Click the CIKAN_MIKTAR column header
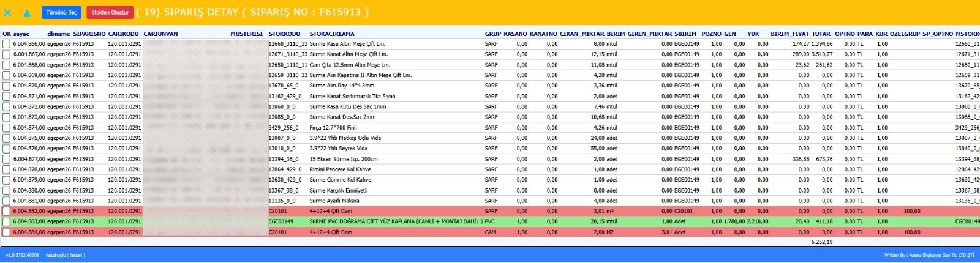 582,34
